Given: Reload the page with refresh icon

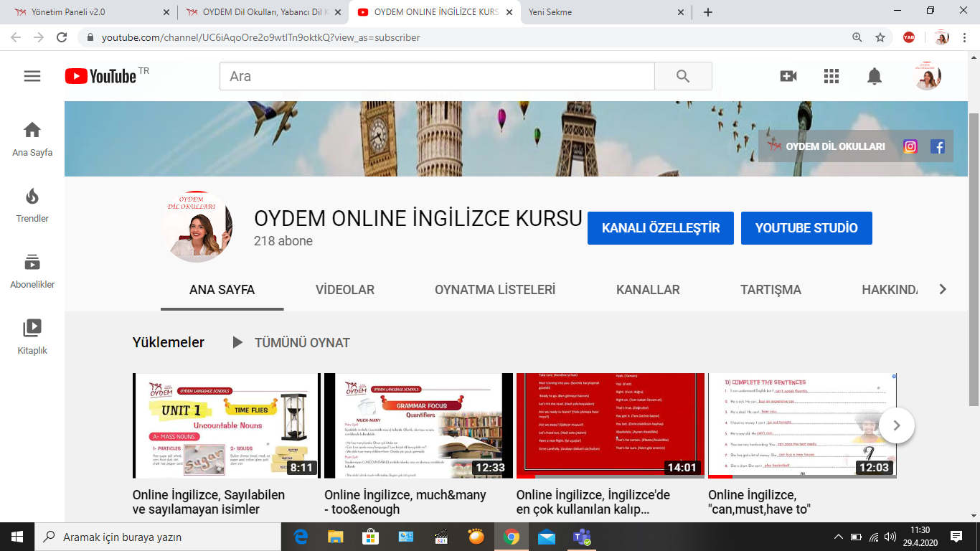Looking at the screenshot, I should click(62, 37).
